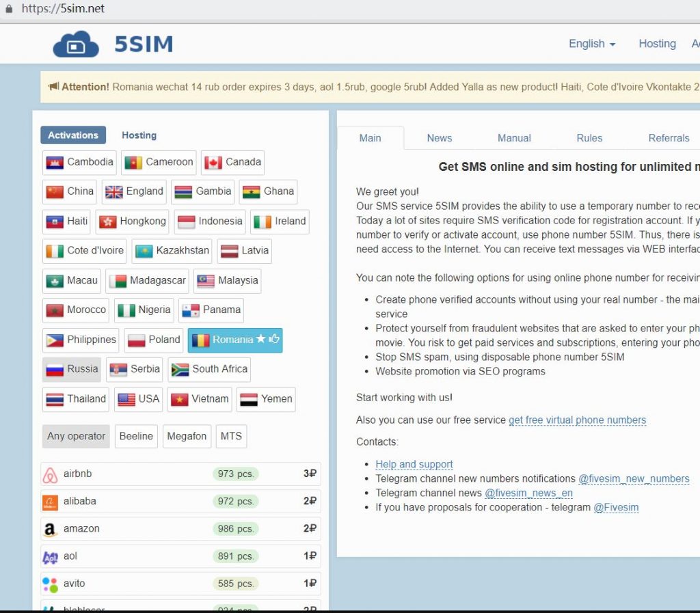700x613 pixels.
Task: Click the thumbs-up icon on Romania button
Action: tap(274, 340)
